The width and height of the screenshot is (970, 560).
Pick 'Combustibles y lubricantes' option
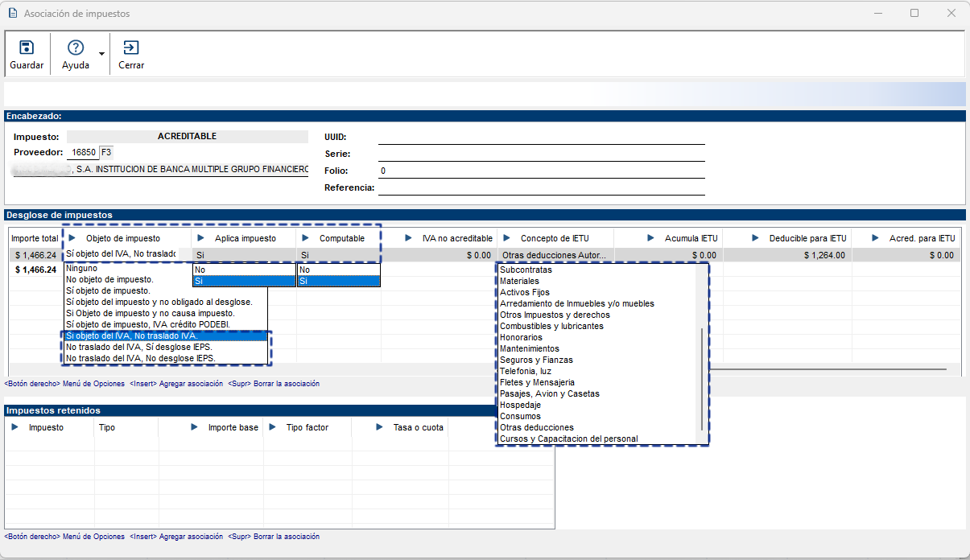coord(551,327)
